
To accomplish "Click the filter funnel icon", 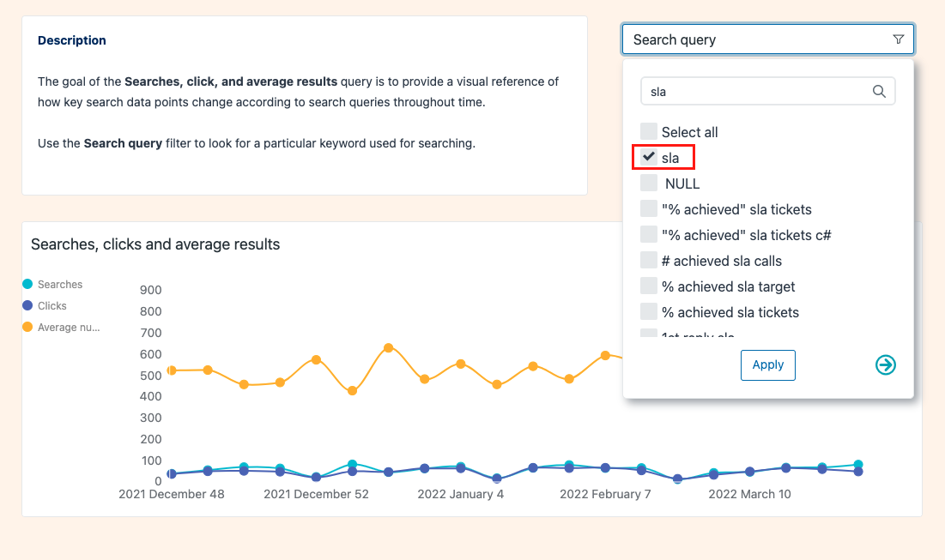I will coord(898,39).
